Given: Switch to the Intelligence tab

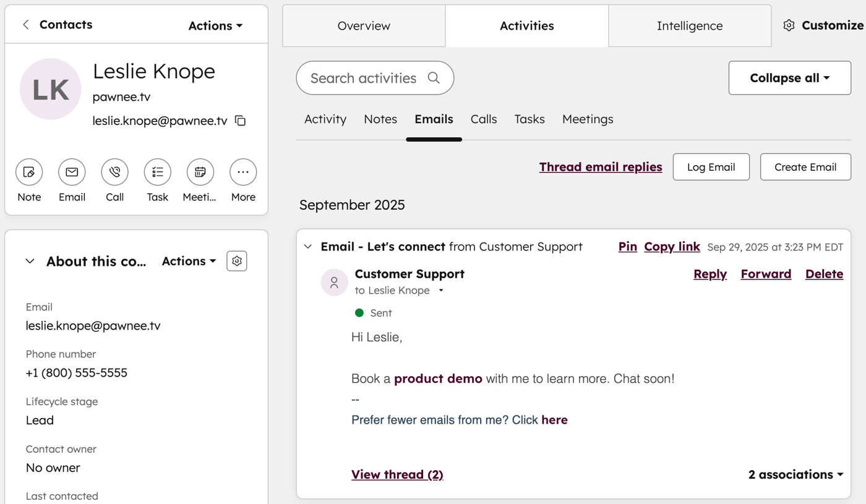Looking at the screenshot, I should pos(689,25).
